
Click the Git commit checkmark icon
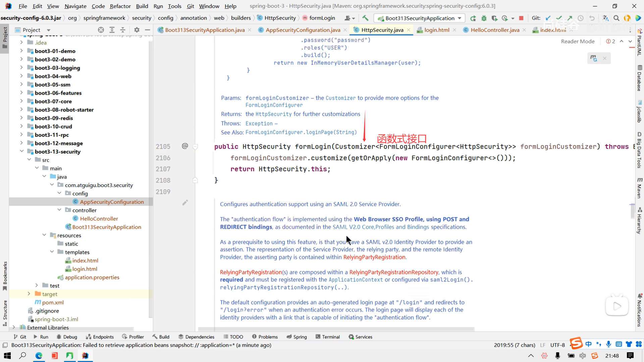(559, 18)
